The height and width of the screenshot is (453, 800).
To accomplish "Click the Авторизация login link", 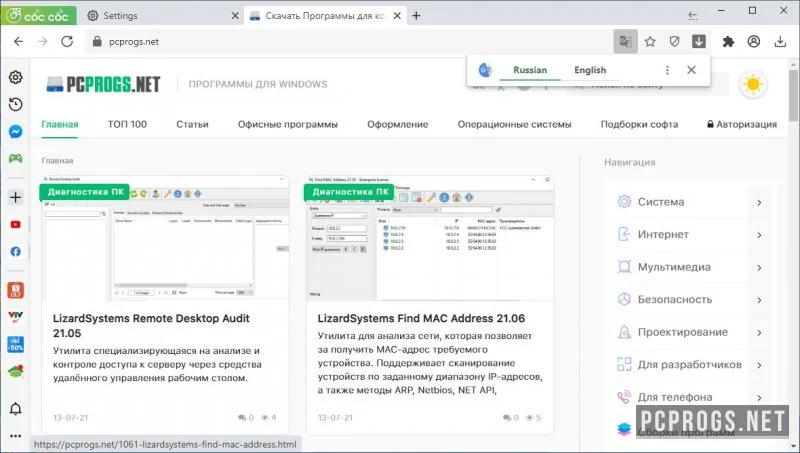I will pyautogui.click(x=742, y=124).
